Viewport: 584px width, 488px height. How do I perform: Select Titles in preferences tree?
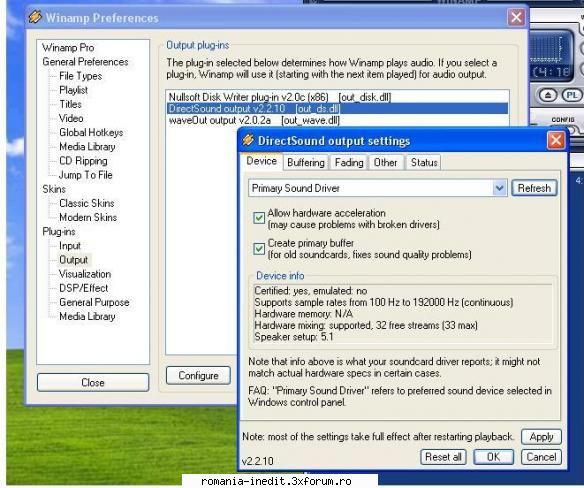pos(70,104)
